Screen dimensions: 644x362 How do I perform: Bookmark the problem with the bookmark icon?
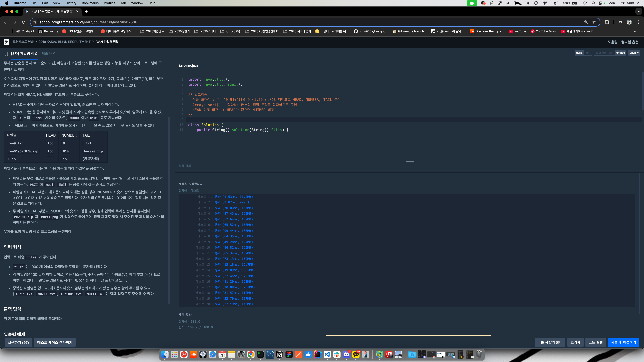coord(6,54)
